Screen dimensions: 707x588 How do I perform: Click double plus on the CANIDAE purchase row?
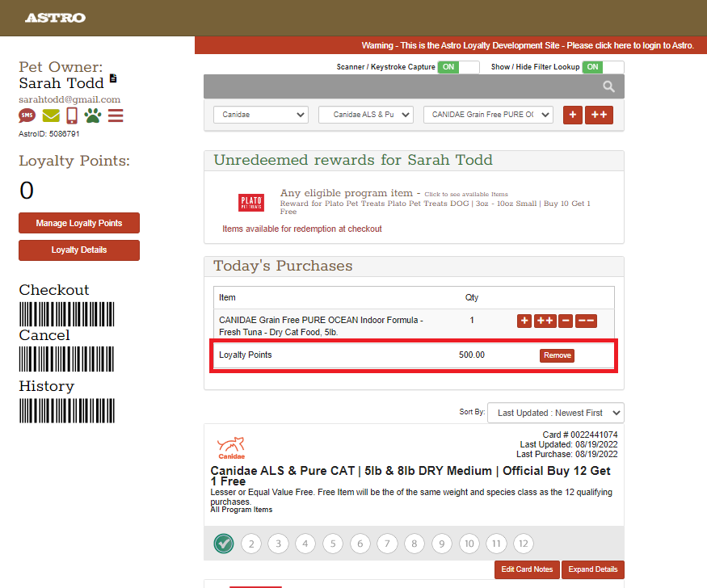(x=545, y=321)
